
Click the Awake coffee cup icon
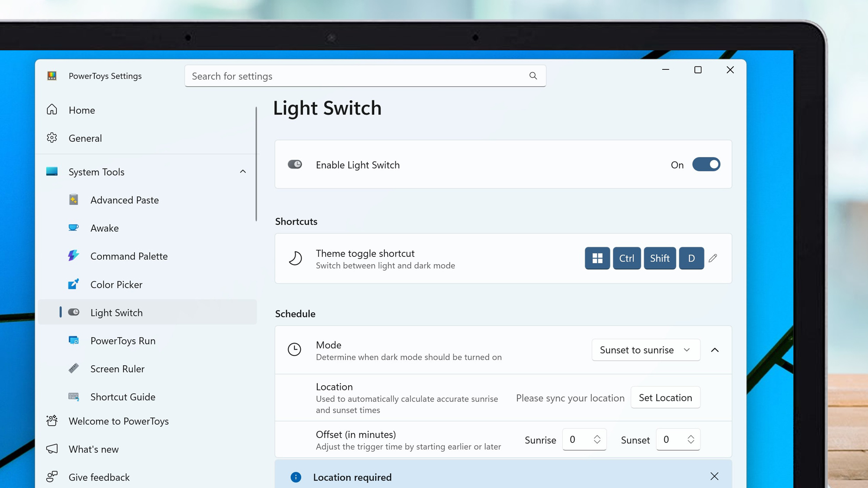[x=73, y=228]
